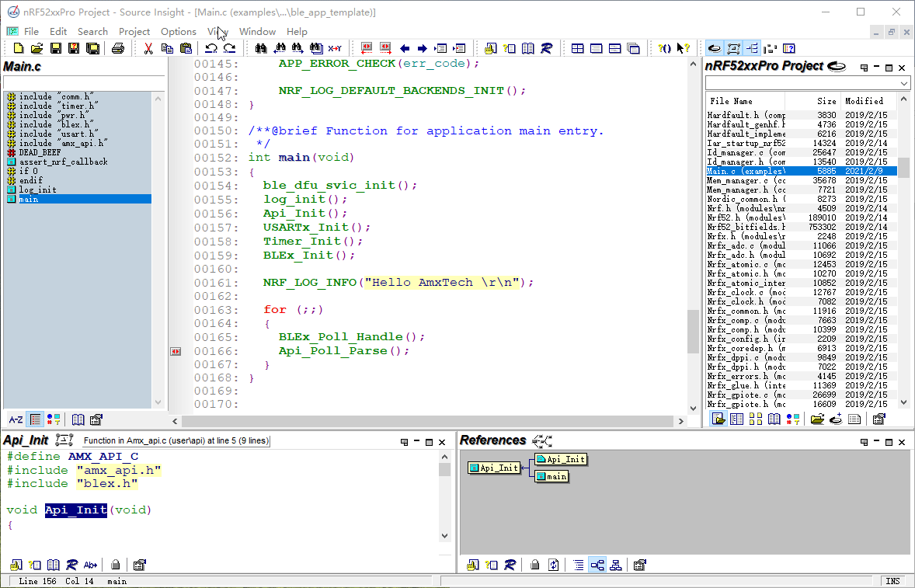Open the Project menu
Viewport: 915px width, 588px height.
(134, 32)
